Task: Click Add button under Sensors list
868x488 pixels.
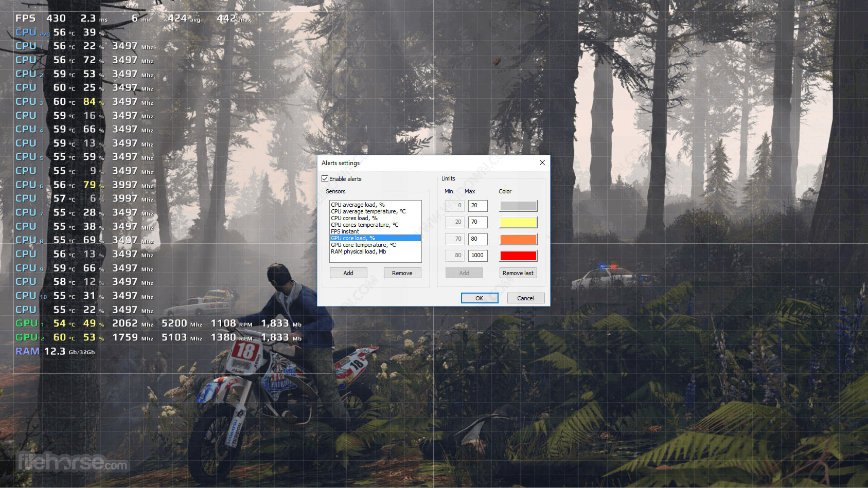Action: 348,273
